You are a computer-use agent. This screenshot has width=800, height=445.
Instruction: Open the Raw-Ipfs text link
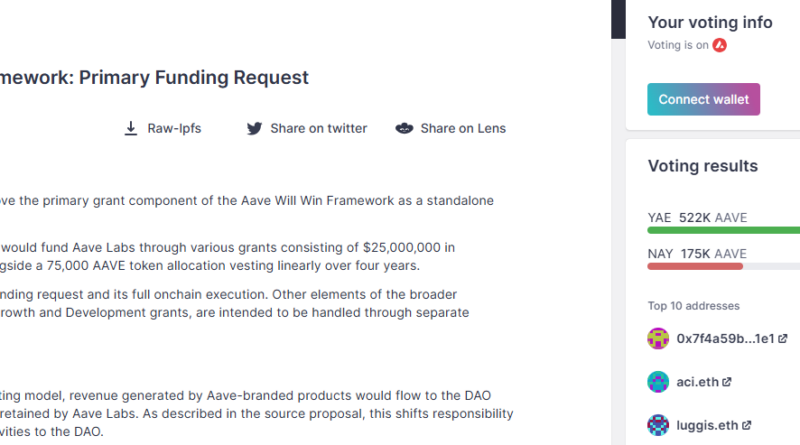click(x=174, y=128)
